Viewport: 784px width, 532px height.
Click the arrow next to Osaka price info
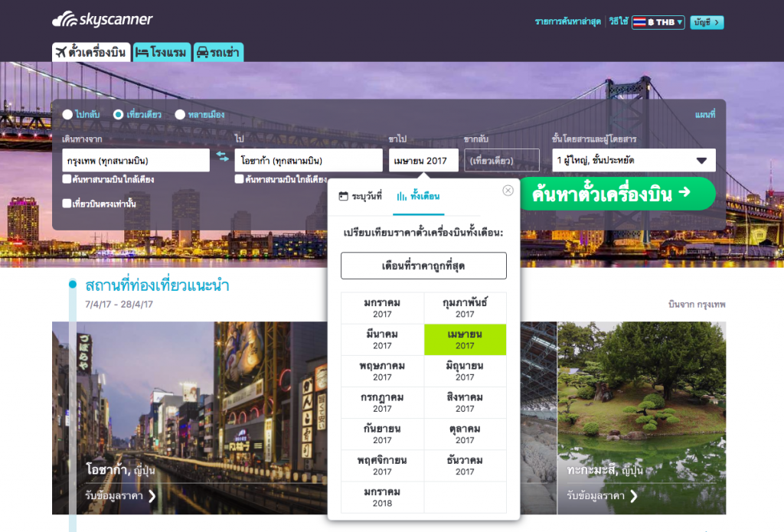[152, 496]
